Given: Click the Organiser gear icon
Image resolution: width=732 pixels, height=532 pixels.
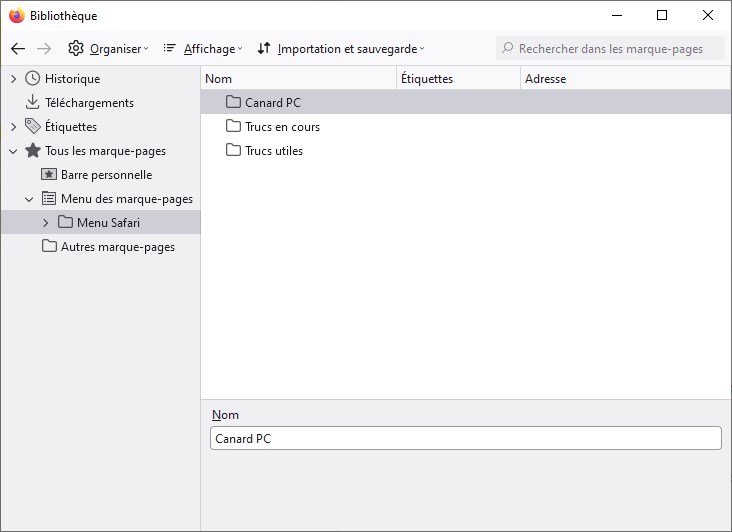Looking at the screenshot, I should (76, 48).
